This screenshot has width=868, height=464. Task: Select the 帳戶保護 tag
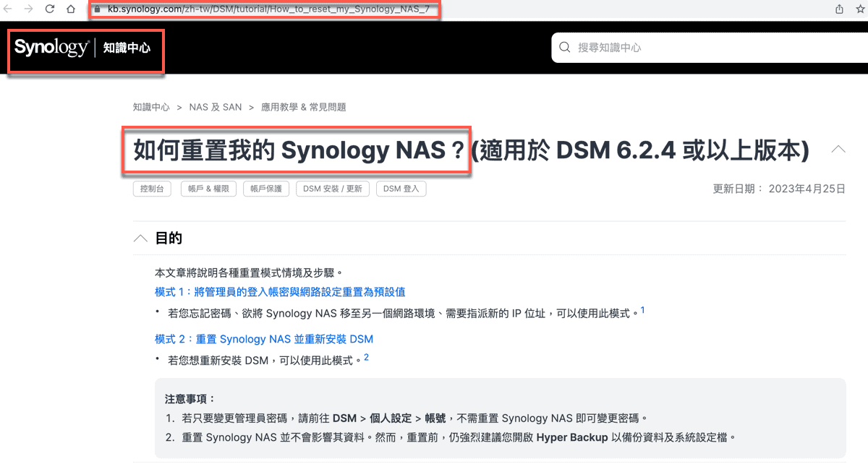[x=266, y=189]
